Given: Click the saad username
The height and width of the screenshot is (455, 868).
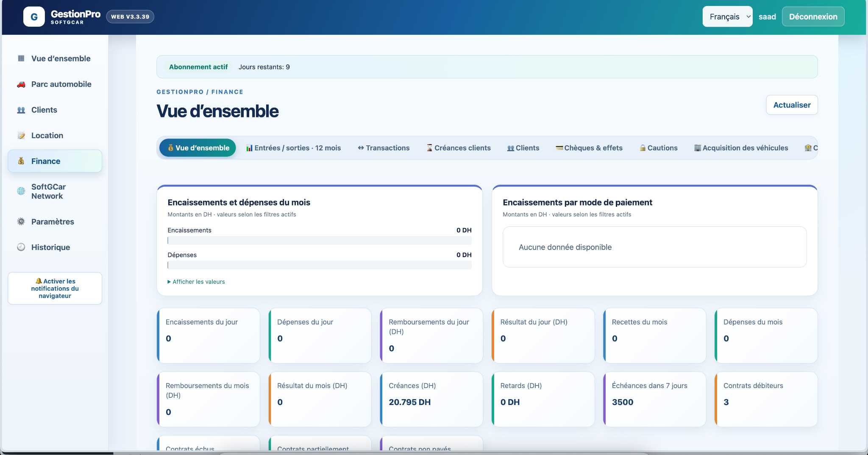Looking at the screenshot, I should click(767, 17).
